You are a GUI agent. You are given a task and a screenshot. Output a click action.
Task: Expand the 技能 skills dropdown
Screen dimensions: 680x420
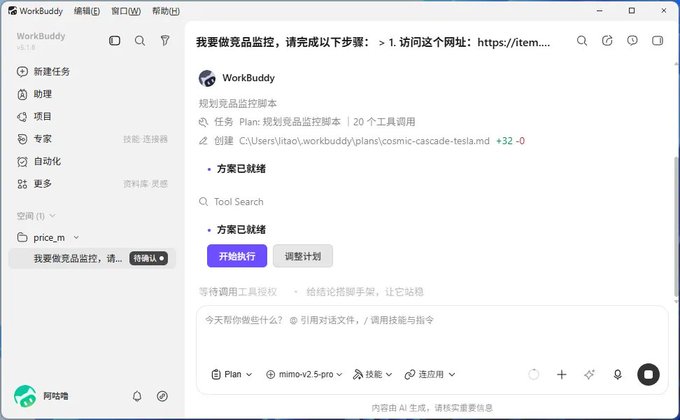tap(373, 374)
